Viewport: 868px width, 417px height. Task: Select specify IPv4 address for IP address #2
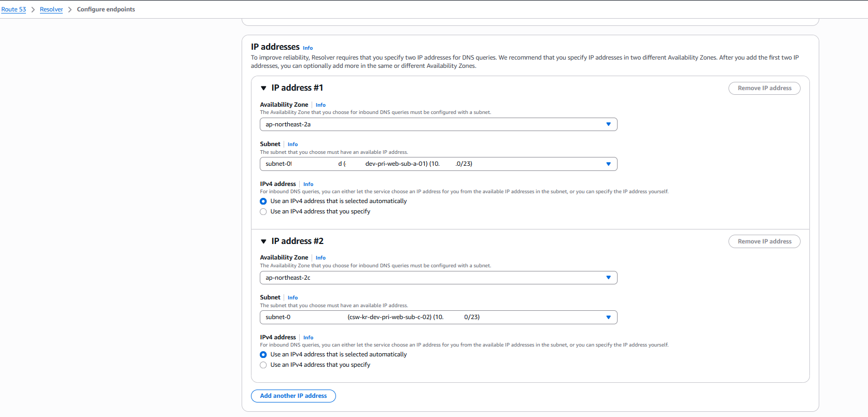[x=263, y=365]
